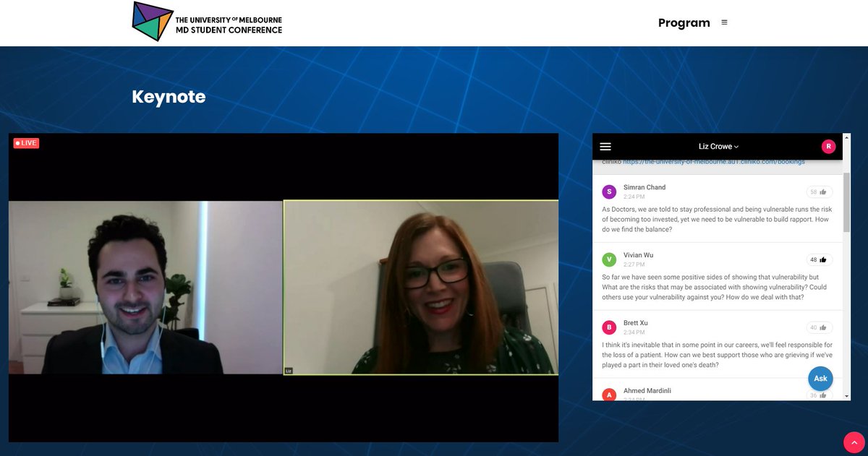Expand the Liz Crowe session dropdown
The width and height of the screenshot is (868, 456).
pyautogui.click(x=718, y=146)
